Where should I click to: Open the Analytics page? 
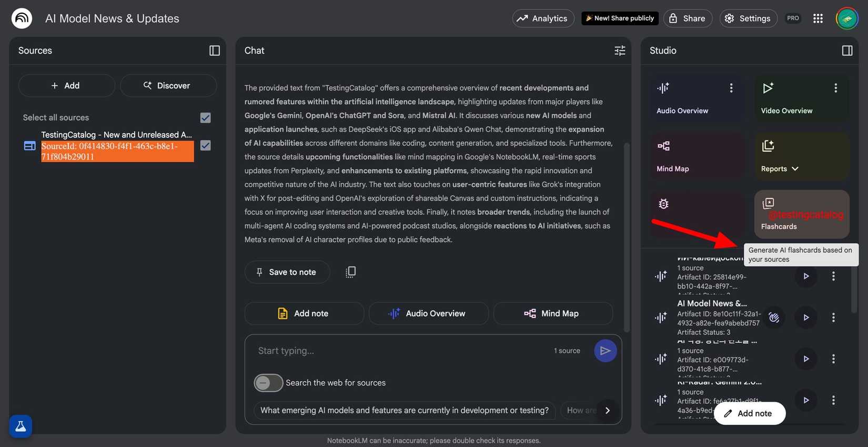point(543,18)
